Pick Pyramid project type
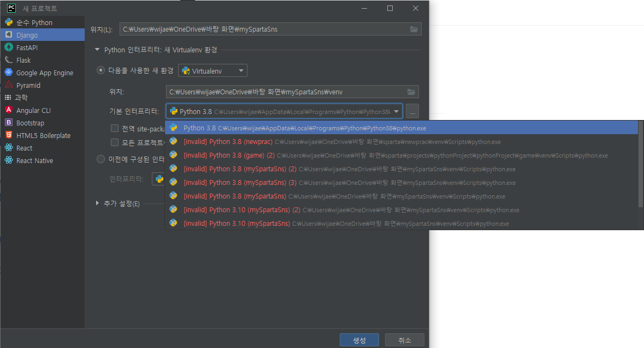644x348 pixels. pos(43,85)
